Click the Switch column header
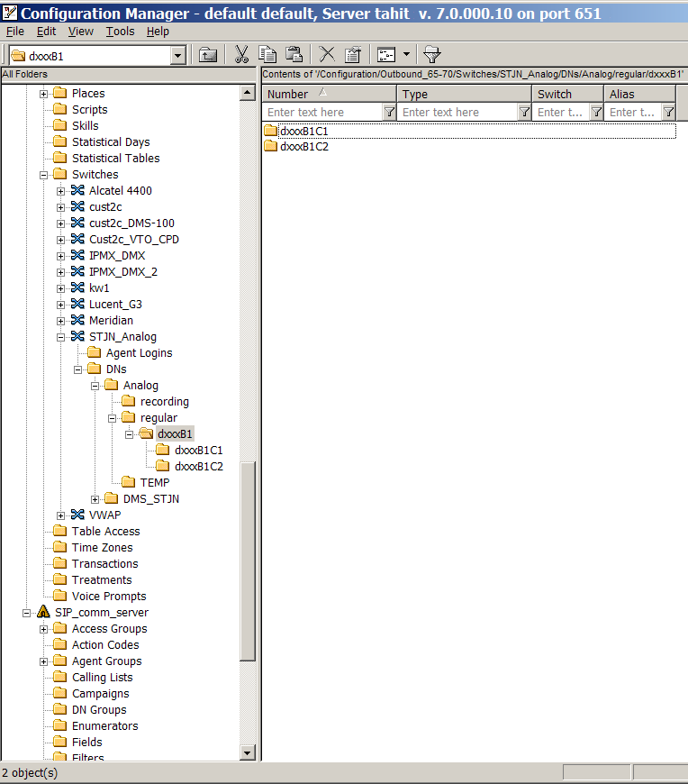The height and width of the screenshot is (784, 688). pyautogui.click(x=566, y=94)
